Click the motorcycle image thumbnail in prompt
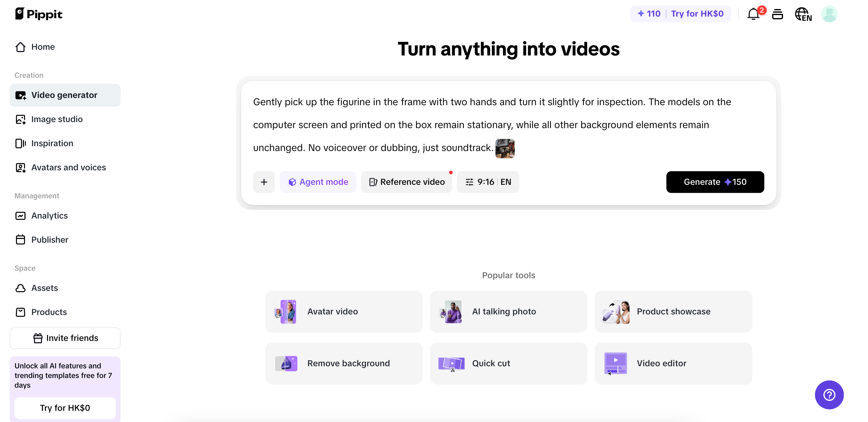Image resolution: width=868 pixels, height=422 pixels. click(x=505, y=148)
